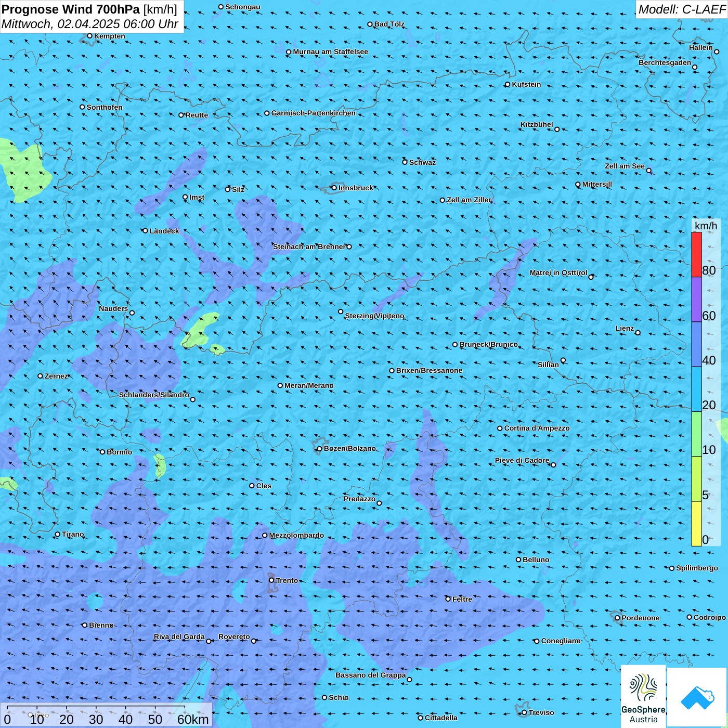Image resolution: width=728 pixels, height=728 pixels.
Task: Click the Pieve di Cadore label
Action: click(x=522, y=460)
